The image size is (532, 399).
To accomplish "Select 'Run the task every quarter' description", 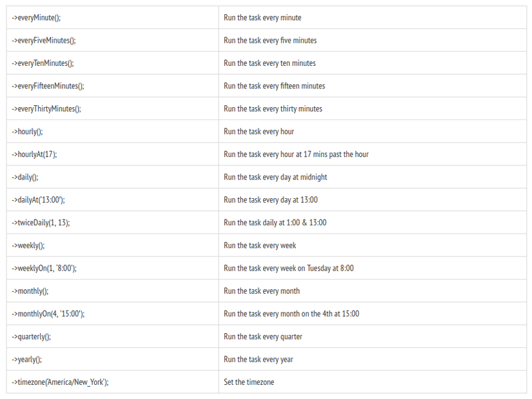I will (263, 336).
